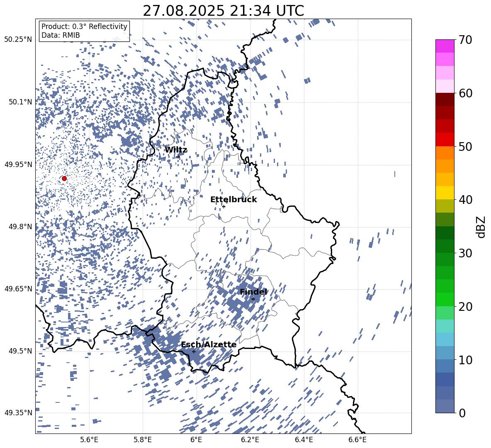The height and width of the screenshot is (448, 491).
Task: Click the 50.1°N latitude label
Action: 20,102
